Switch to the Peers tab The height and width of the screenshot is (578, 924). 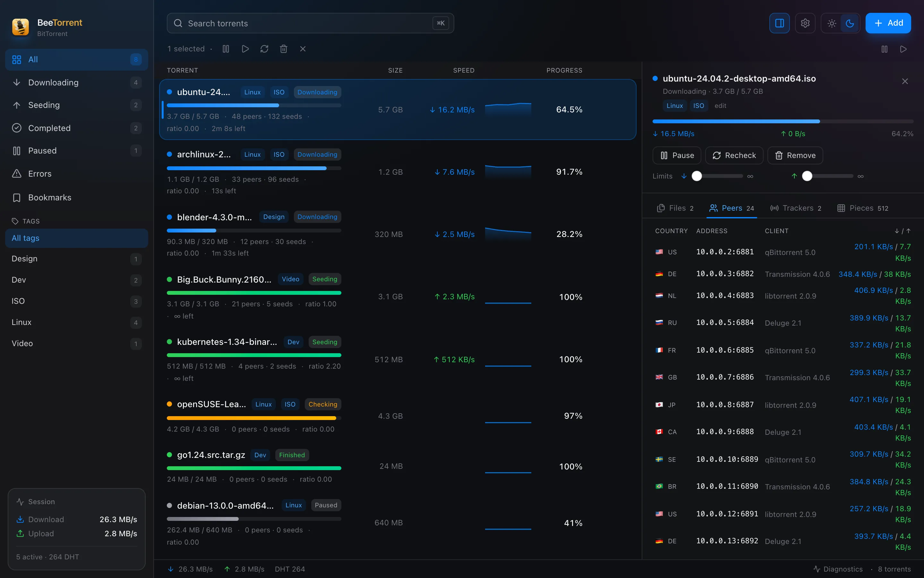point(732,208)
